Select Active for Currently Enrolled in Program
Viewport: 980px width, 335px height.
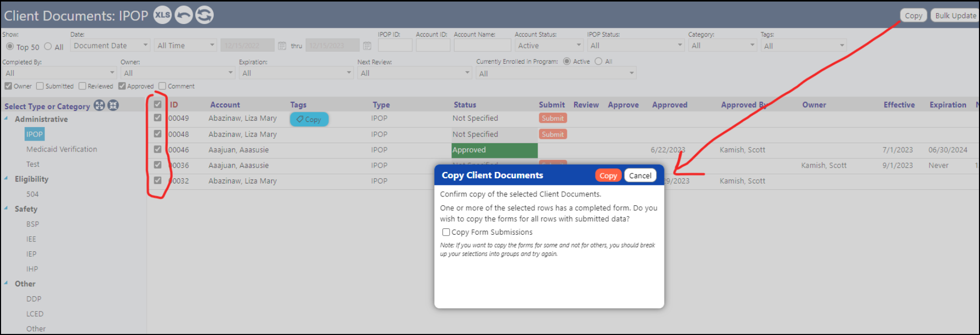coord(567,61)
